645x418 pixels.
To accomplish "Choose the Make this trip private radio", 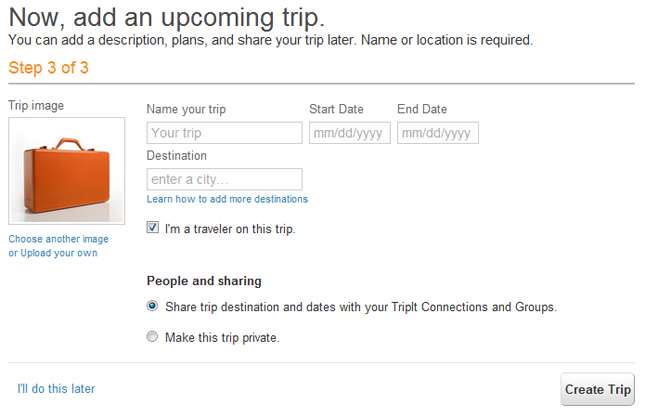I will click(x=152, y=337).
